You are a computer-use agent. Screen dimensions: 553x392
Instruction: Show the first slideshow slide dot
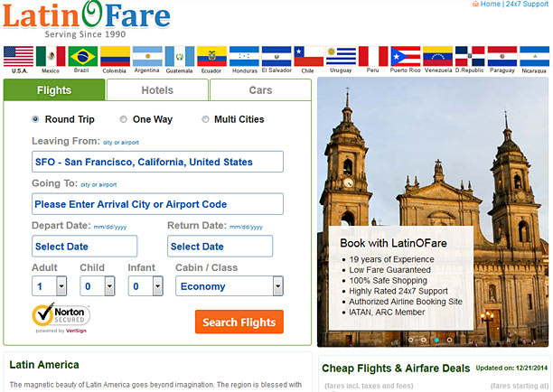coord(410,340)
